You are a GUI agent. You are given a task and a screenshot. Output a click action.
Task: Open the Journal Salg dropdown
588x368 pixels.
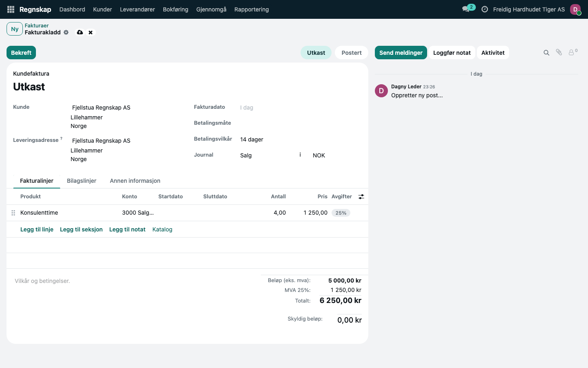(267, 155)
